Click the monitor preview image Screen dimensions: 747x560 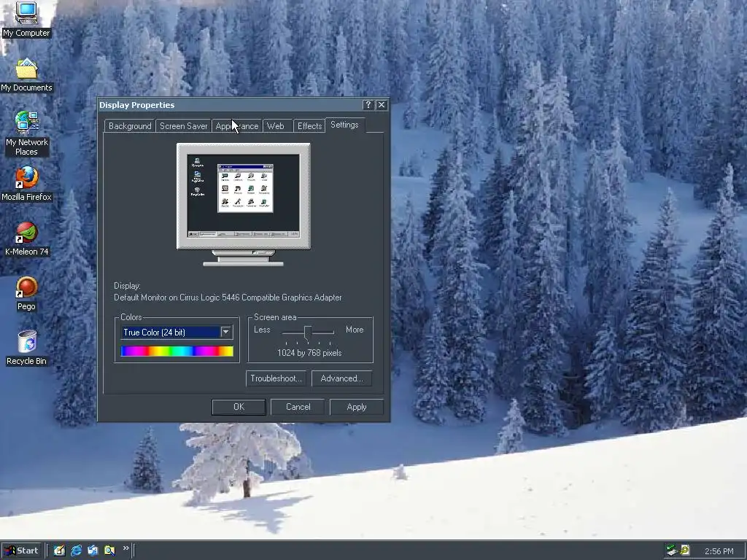(244, 204)
